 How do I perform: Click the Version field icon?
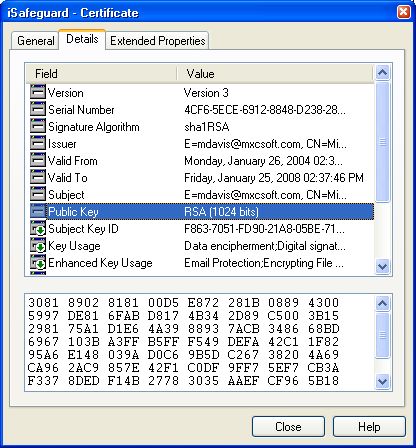pos(38,92)
